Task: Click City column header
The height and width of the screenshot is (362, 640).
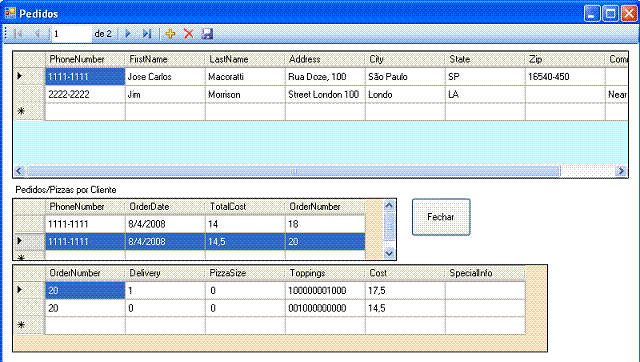Action: (404, 59)
